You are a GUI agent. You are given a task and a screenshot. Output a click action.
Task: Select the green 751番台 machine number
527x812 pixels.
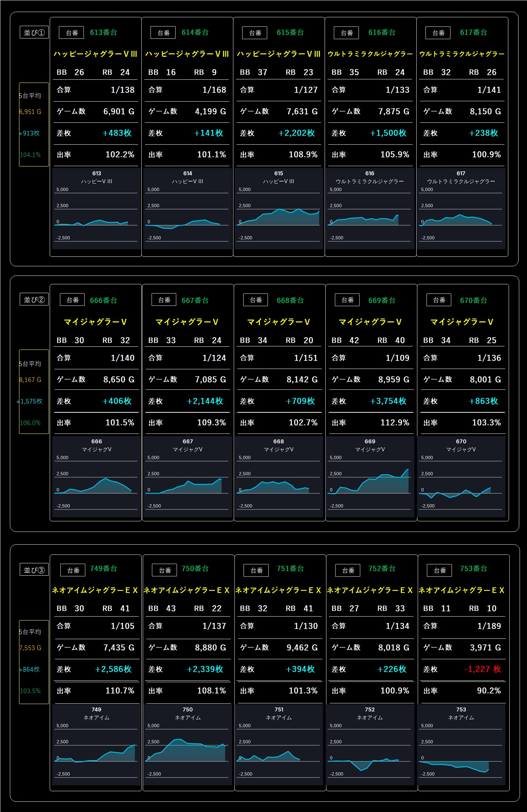pyautogui.click(x=290, y=569)
